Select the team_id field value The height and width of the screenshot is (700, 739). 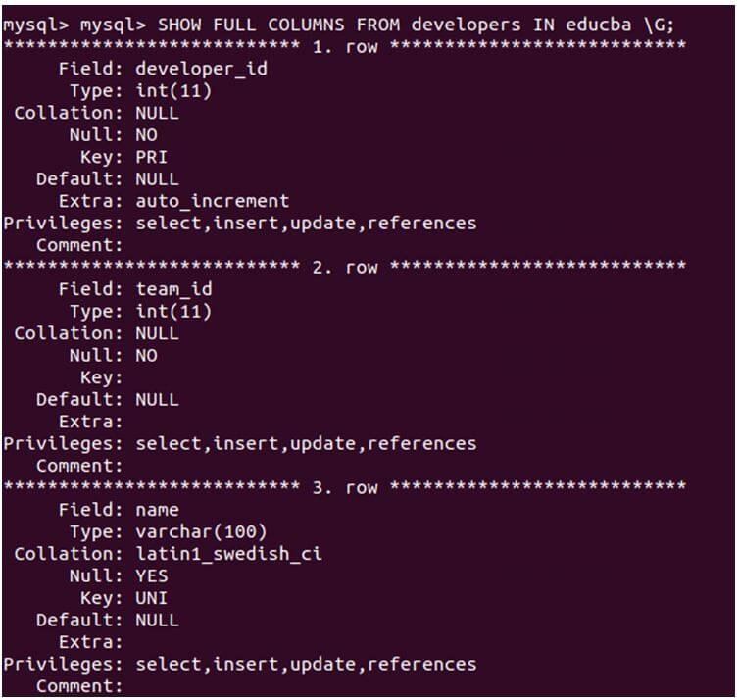coord(173,289)
